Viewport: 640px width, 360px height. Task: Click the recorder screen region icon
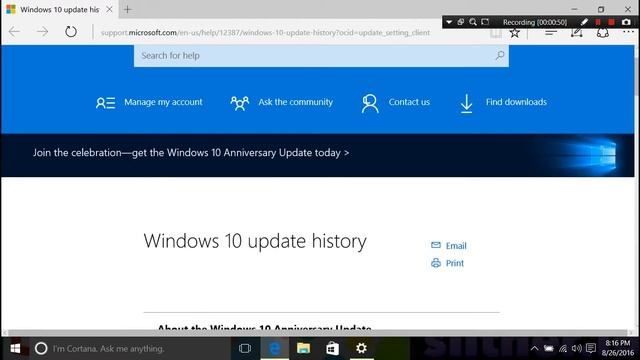pyautogui.click(x=485, y=22)
